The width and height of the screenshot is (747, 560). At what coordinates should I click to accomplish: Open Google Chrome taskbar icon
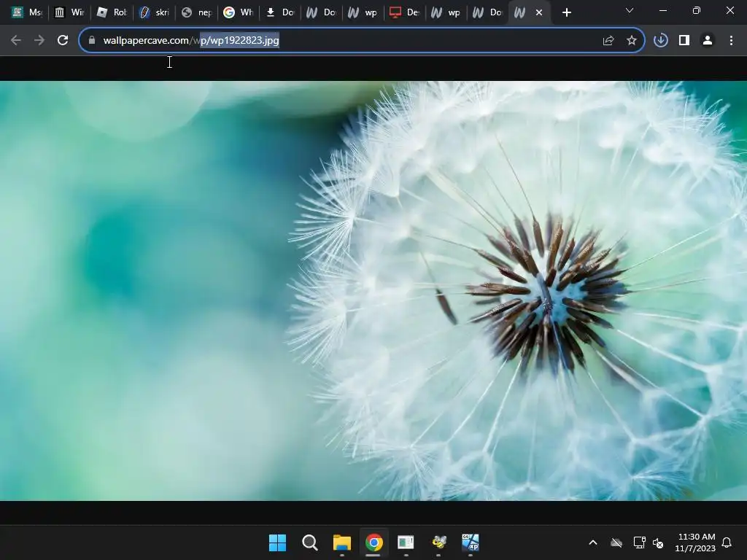coord(374,542)
